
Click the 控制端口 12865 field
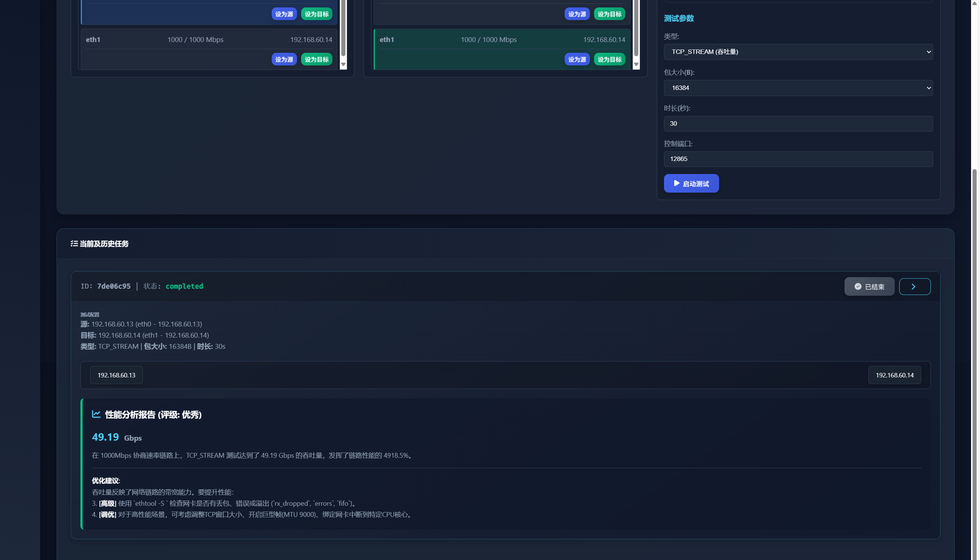point(798,159)
